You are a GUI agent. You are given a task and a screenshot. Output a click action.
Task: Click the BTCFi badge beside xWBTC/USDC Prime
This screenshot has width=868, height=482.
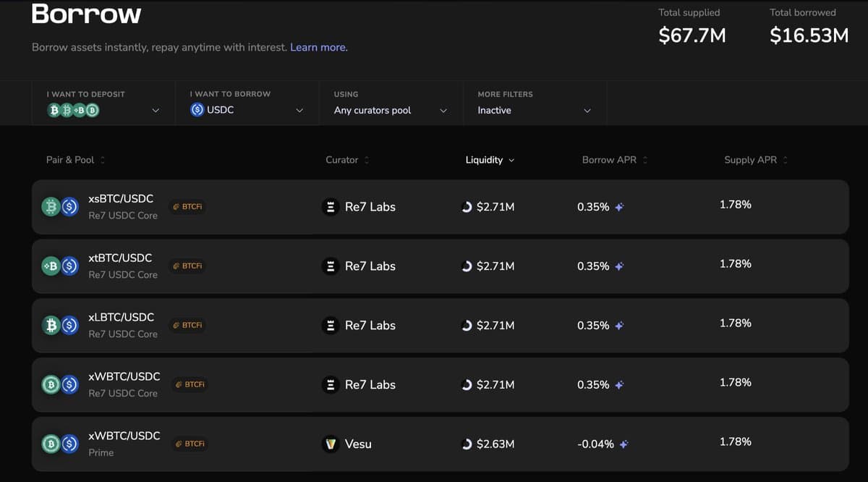[x=190, y=443]
